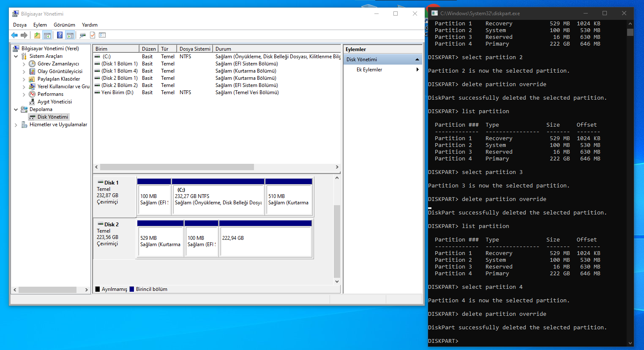Click the right arrow of the volume list scrollbar
The width and height of the screenshot is (644, 350).
click(x=337, y=167)
